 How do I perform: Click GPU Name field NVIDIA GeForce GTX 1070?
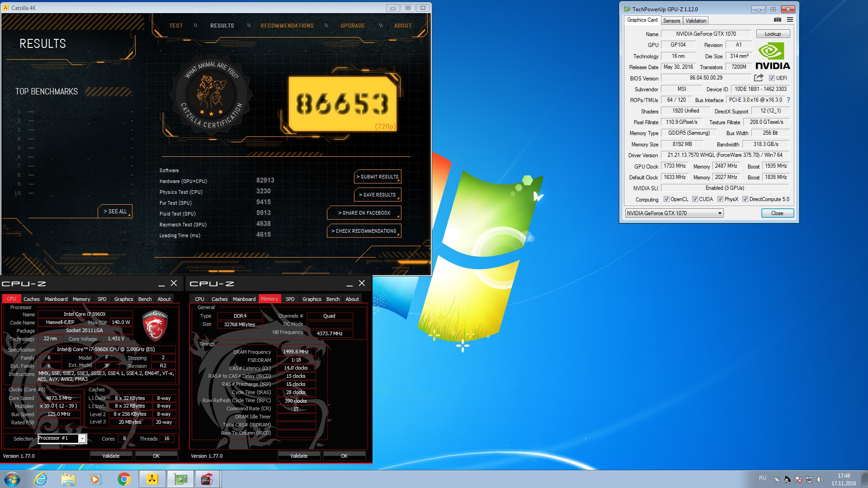[706, 34]
